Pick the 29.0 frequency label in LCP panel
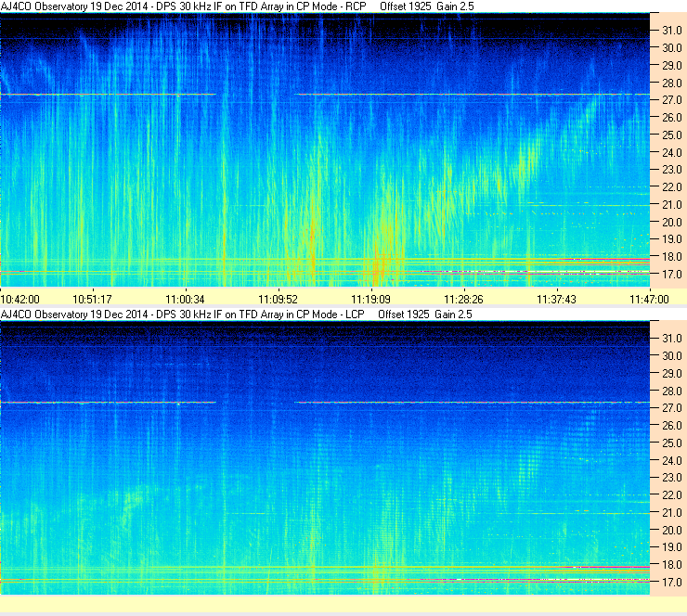Image resolution: width=687 pixels, height=616 pixels. coord(671,374)
